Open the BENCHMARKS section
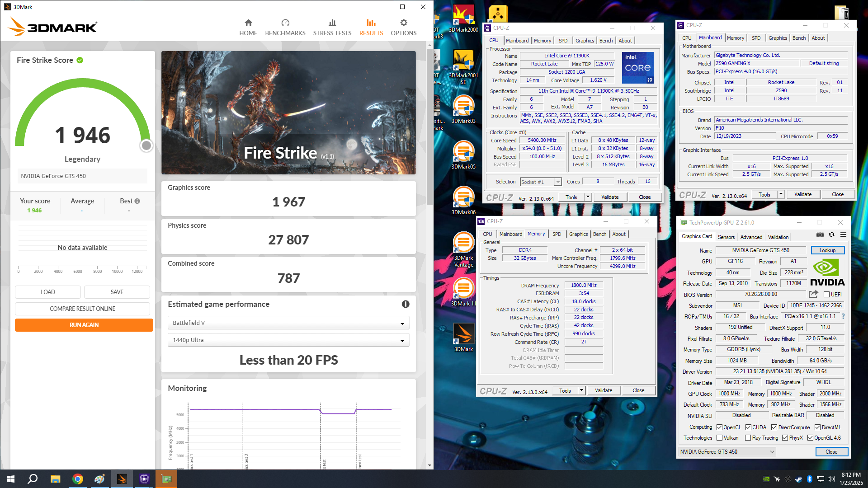 pyautogui.click(x=285, y=28)
